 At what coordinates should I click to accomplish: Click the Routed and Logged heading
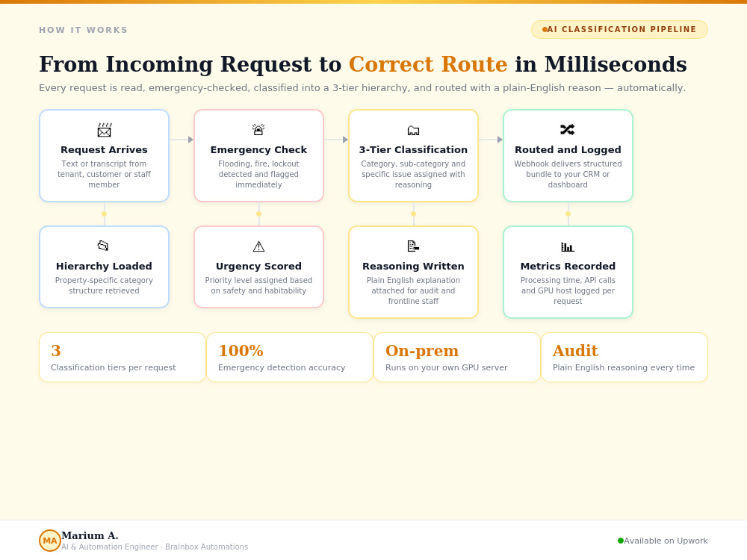click(x=568, y=149)
